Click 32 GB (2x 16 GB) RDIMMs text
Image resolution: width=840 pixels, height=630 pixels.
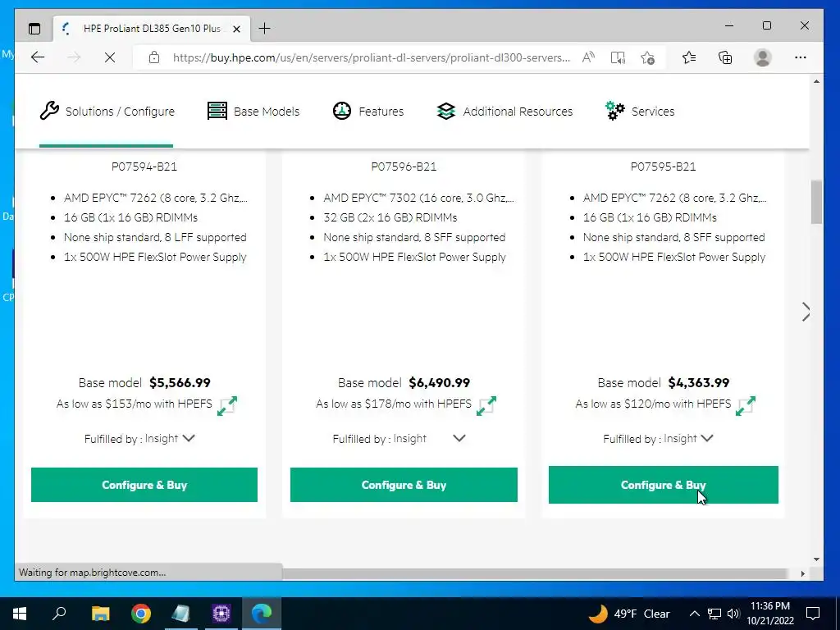click(390, 217)
